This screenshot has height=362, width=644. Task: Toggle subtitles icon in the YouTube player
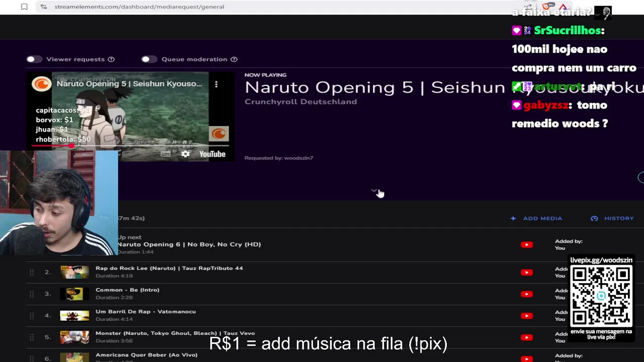pos(166,154)
